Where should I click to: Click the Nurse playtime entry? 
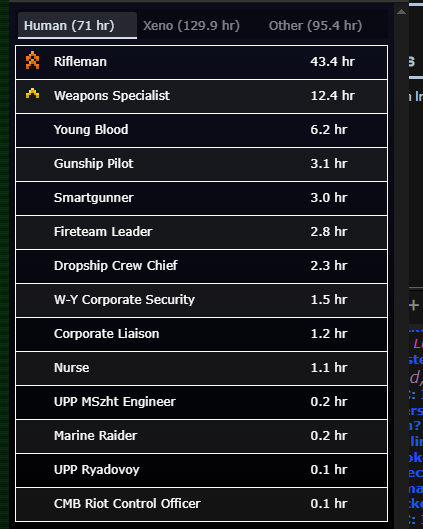201,369
